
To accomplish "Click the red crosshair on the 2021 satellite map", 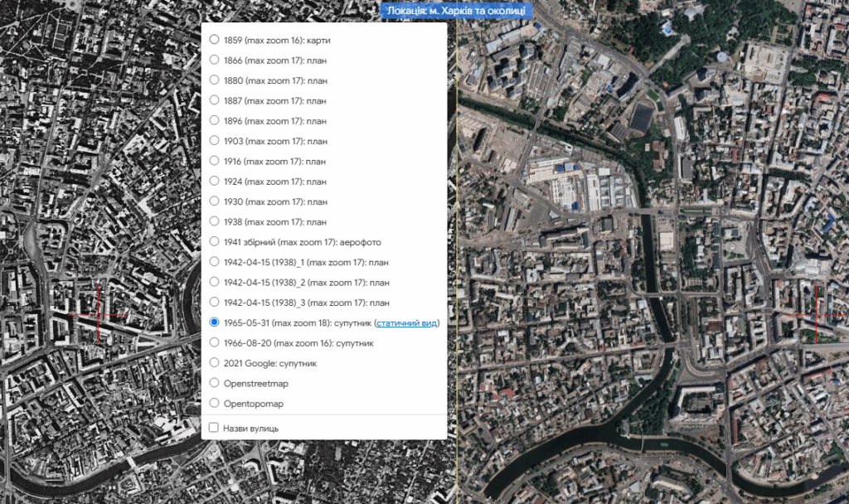I will tap(816, 314).
